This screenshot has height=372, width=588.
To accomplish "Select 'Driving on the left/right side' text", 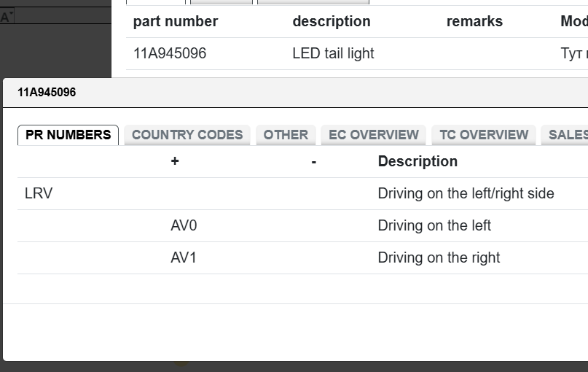I will pyautogui.click(x=466, y=193).
